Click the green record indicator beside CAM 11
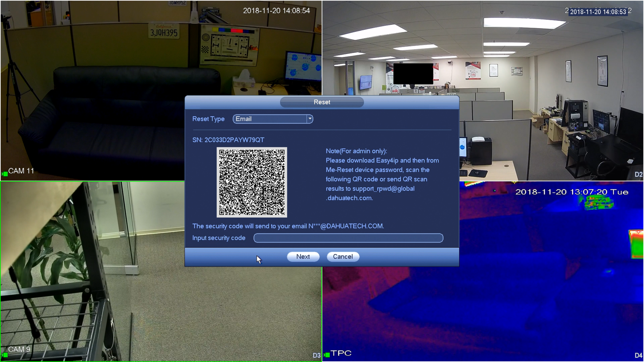This screenshot has height=362, width=644. 5,174
